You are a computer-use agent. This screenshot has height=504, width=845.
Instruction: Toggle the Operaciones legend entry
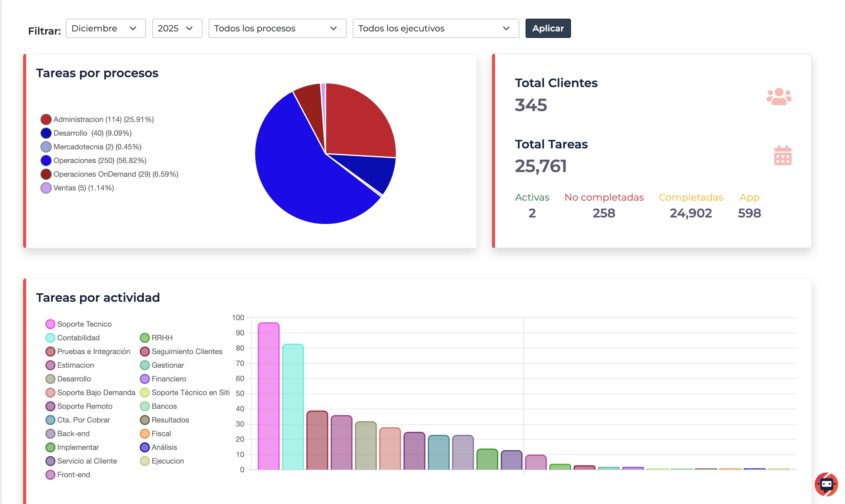93,160
